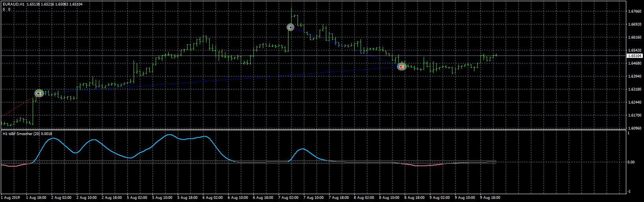Click the 8 Aug 02:00 time label
This screenshot has width=644, height=202.
point(364,198)
